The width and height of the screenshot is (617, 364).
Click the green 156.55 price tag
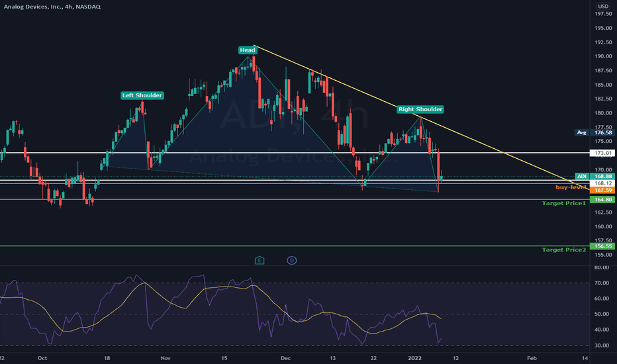[602, 246]
